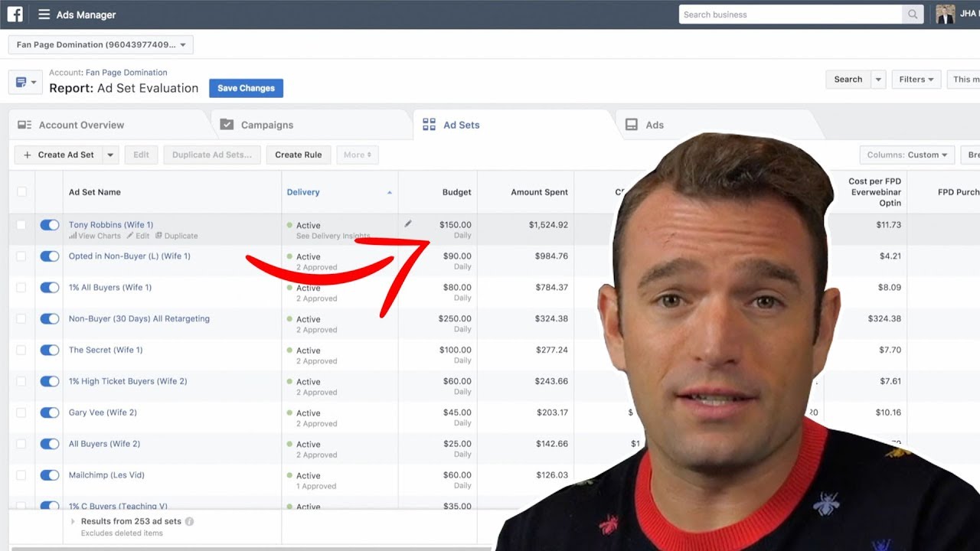Viewport: 980px width, 551px height.
Task: Click the Ad Sets grid icon
Action: coord(429,125)
